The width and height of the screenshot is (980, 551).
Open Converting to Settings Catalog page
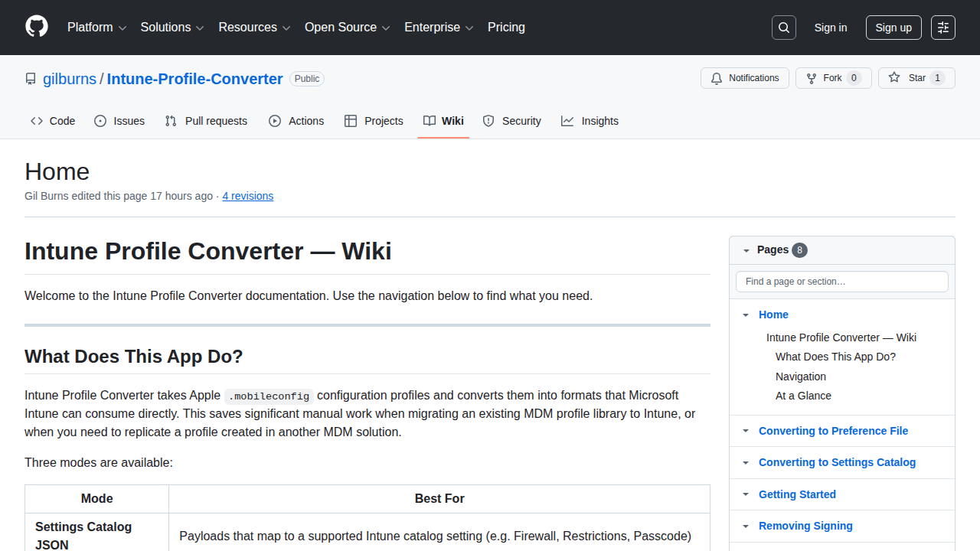[x=837, y=462]
